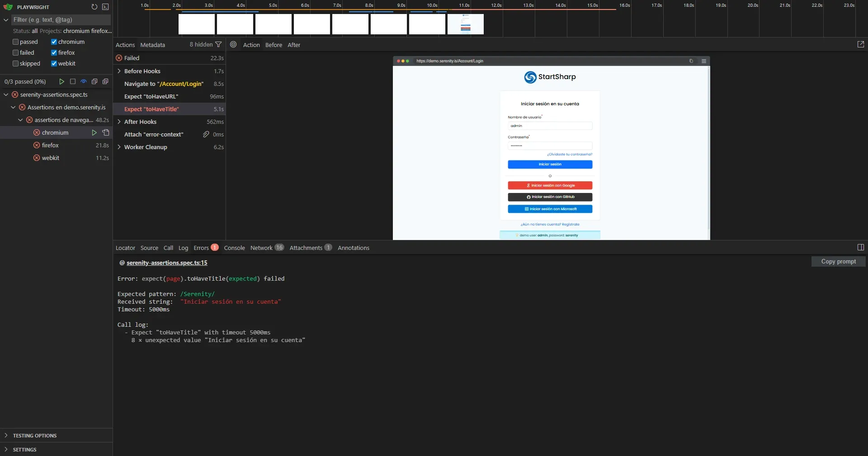The height and width of the screenshot is (456, 868).
Task: Check the skipped status filter
Action: (15, 63)
